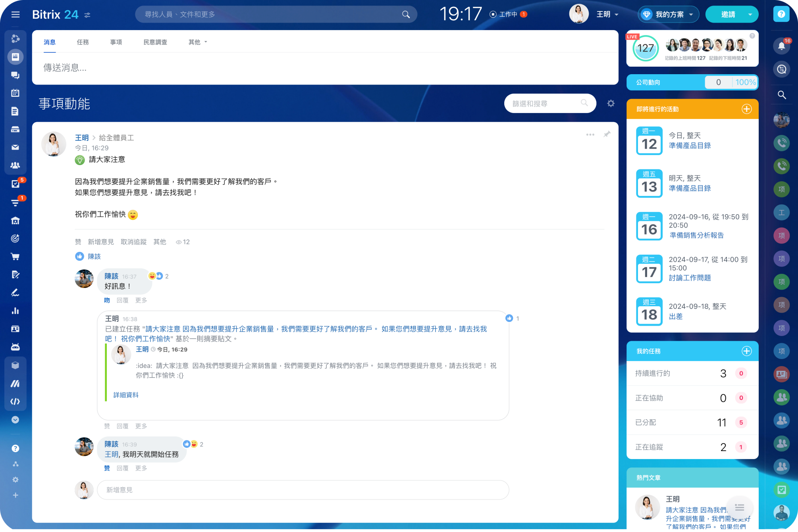Viewport: 798px width, 532px height.
Task: Click the company pulse 100% progress bar
Action: click(745, 83)
